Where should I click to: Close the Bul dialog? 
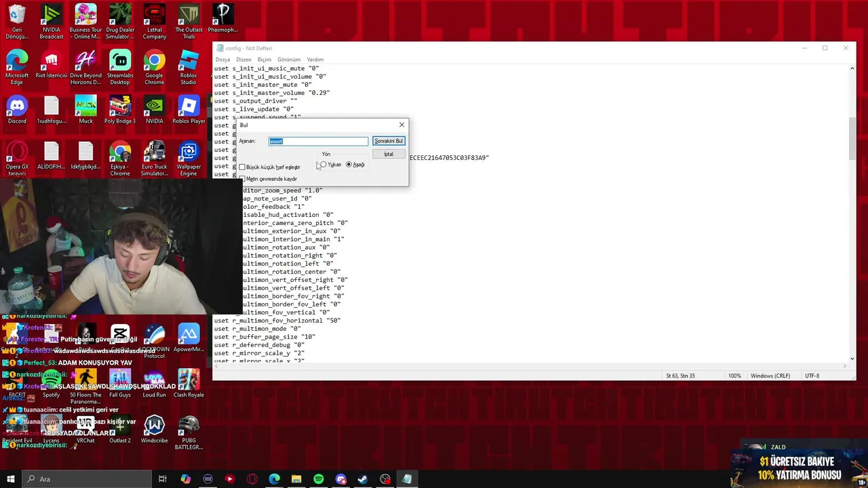[x=401, y=125]
